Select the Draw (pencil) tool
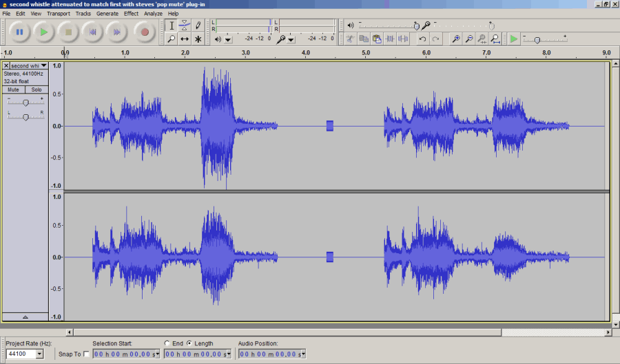The image size is (620, 364). click(x=198, y=25)
